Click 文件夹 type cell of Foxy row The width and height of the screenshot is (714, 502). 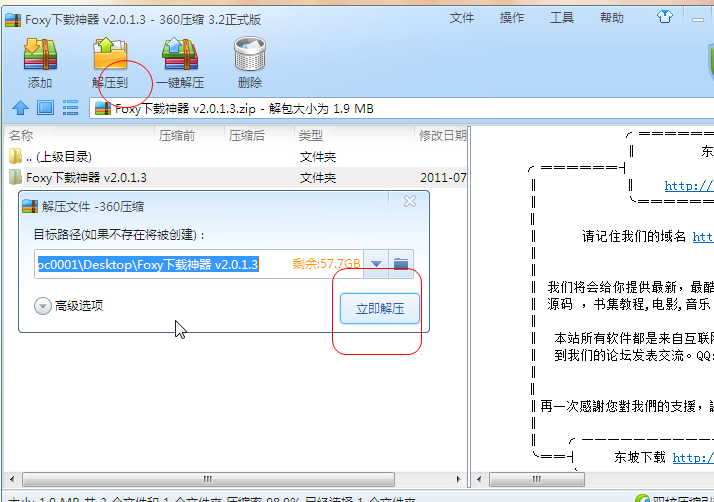pos(318,178)
